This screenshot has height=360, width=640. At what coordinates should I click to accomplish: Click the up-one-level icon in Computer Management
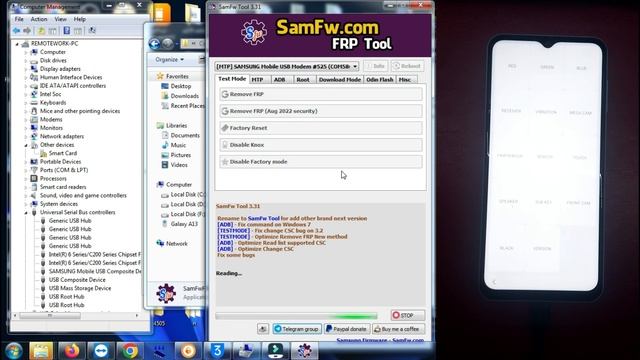pyautogui.click(x=41, y=31)
